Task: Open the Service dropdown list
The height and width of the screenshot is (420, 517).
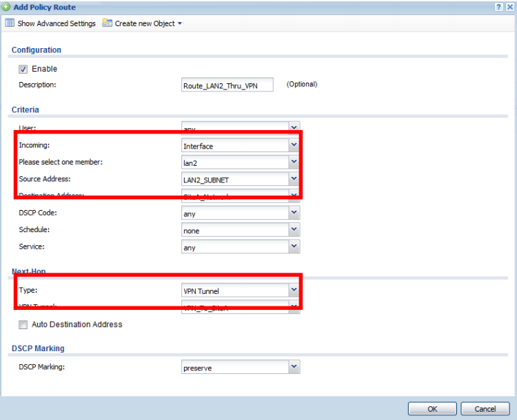Action: coord(294,247)
